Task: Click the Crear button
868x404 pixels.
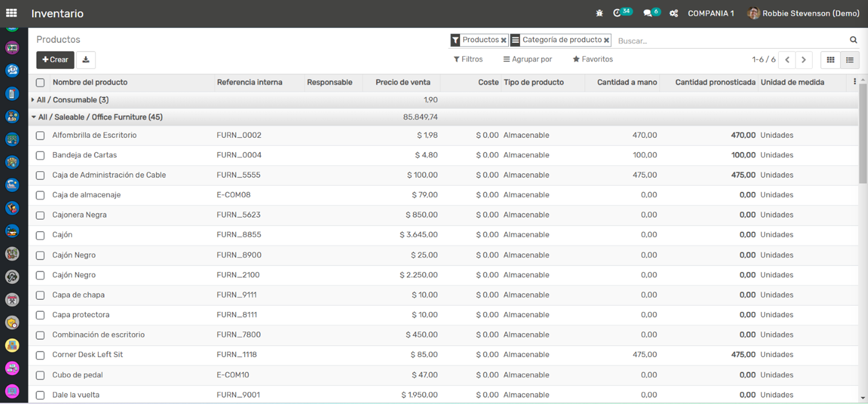Action: (55, 60)
